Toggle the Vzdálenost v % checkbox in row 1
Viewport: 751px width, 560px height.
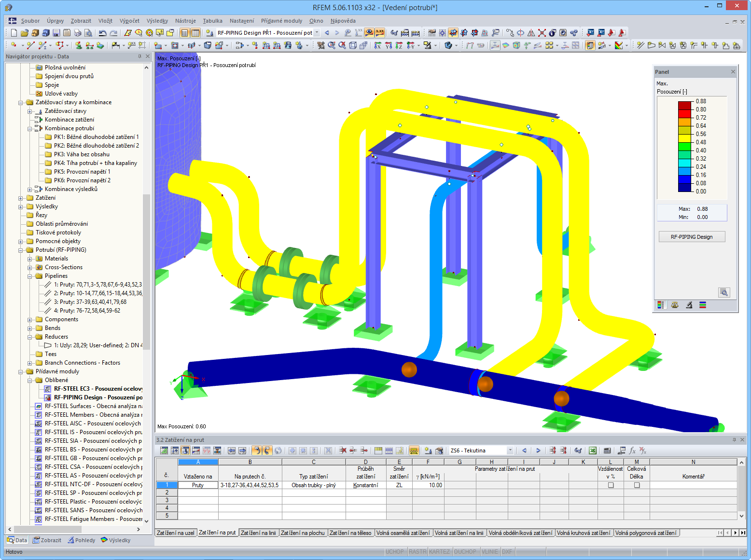(611, 485)
